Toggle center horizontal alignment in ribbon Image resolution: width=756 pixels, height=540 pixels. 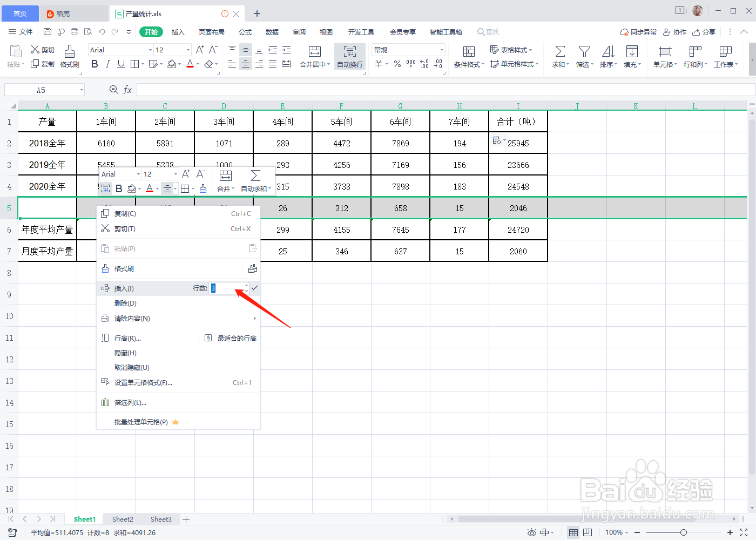246,64
